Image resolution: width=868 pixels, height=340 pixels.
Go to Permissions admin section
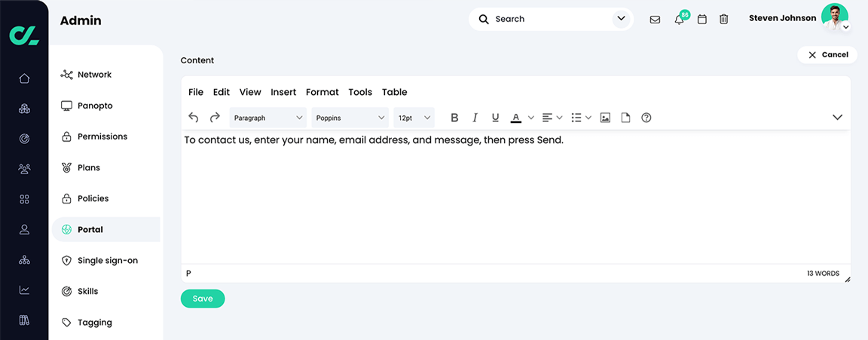tap(106, 136)
